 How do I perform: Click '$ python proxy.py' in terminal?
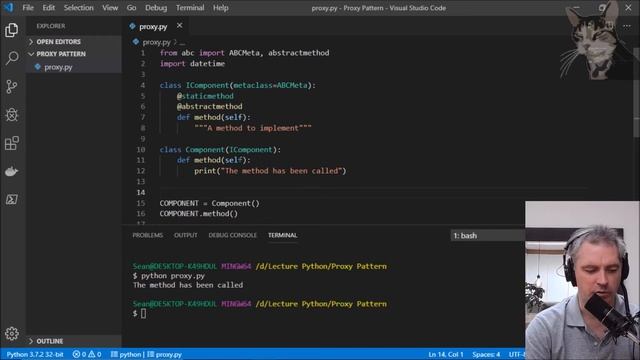(169, 276)
